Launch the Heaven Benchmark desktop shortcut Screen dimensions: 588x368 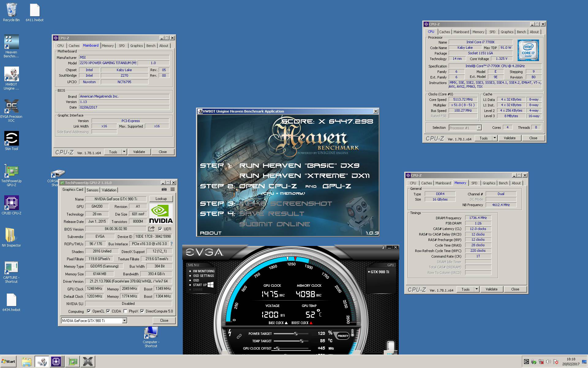point(11,46)
